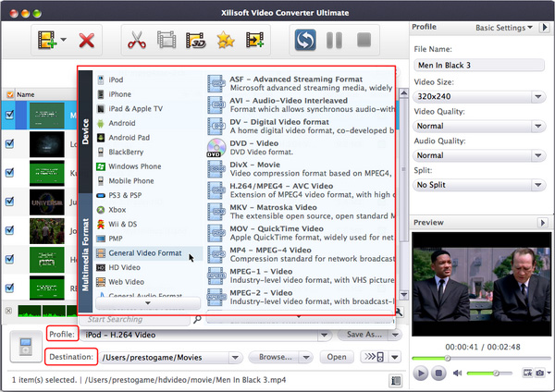Screen dimensions: 555x392
Task: Click the Open destination button
Action: coord(337,357)
